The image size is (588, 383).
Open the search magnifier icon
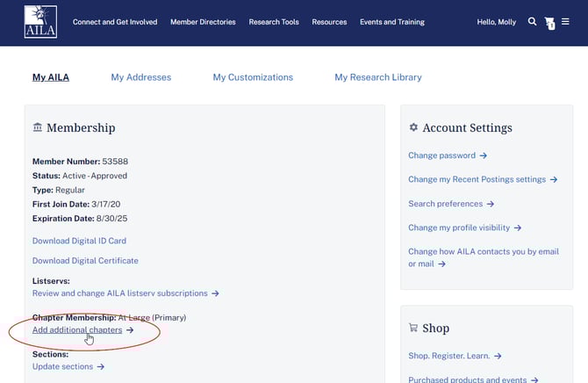pyautogui.click(x=532, y=22)
